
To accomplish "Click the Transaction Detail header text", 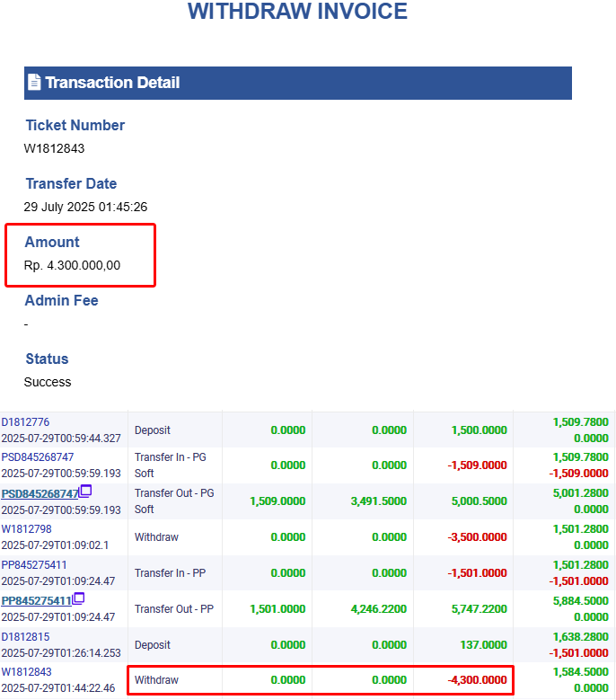I will 112,83.
